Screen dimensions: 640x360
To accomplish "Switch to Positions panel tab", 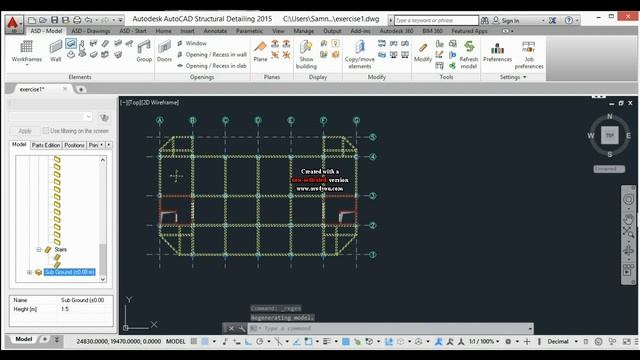I will pyautogui.click(x=74, y=145).
